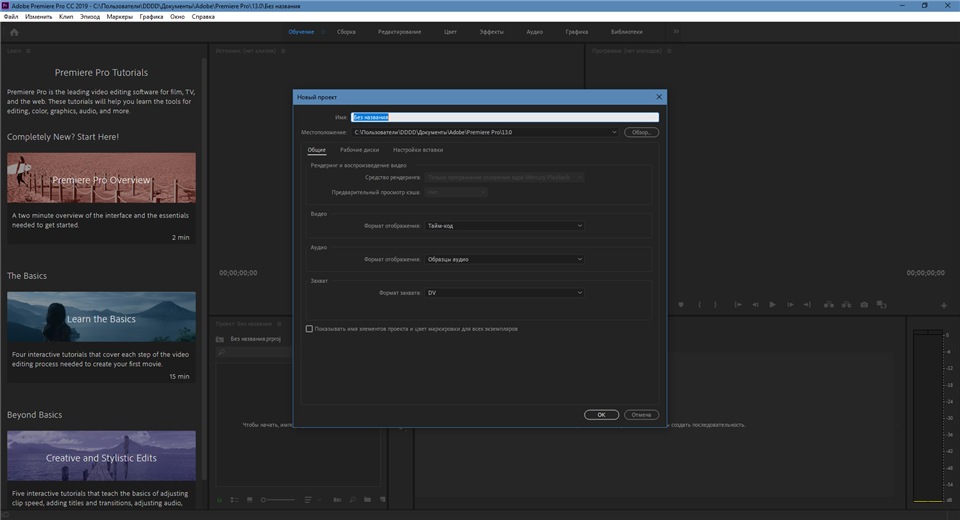This screenshot has width=960, height=520.
Task: Open Creative and Stylistic Edits tutorial
Action: pyautogui.click(x=102, y=456)
